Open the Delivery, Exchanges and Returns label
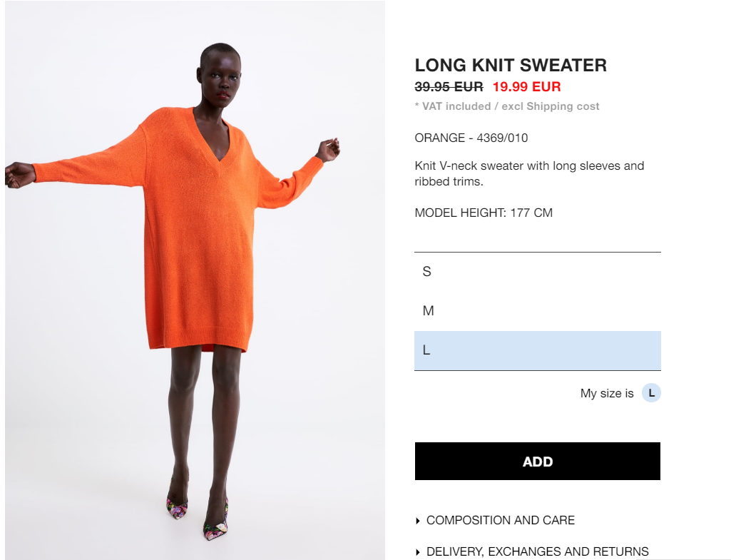The image size is (731, 560). click(538, 551)
